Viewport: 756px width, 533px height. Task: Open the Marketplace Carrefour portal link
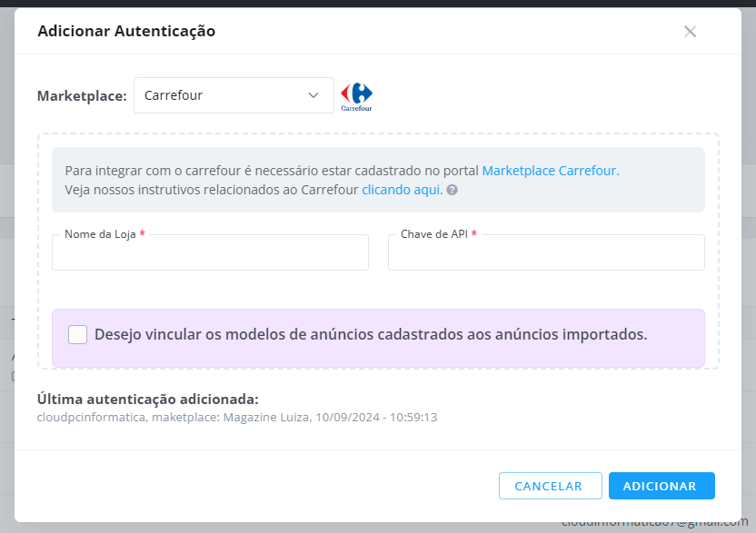[x=551, y=171]
